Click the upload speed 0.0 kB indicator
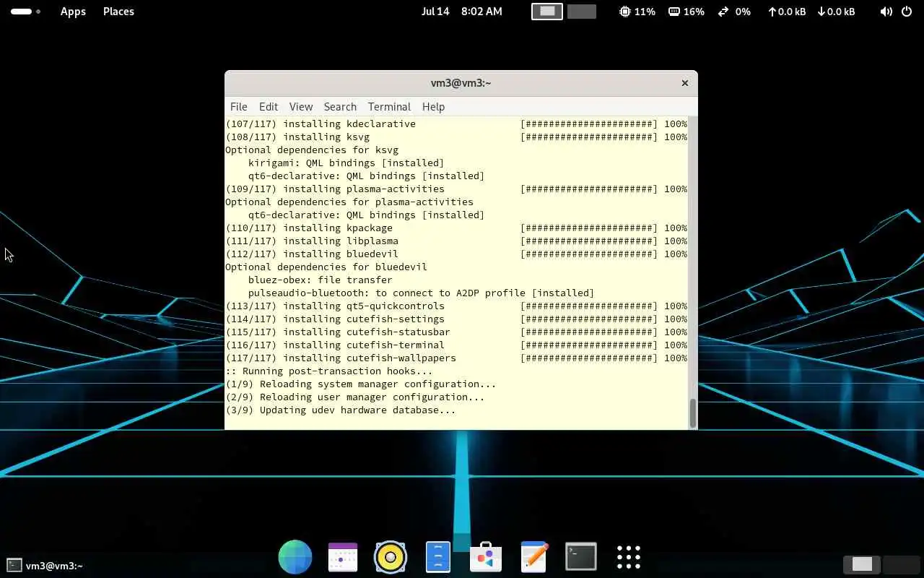The image size is (924, 578). click(786, 12)
